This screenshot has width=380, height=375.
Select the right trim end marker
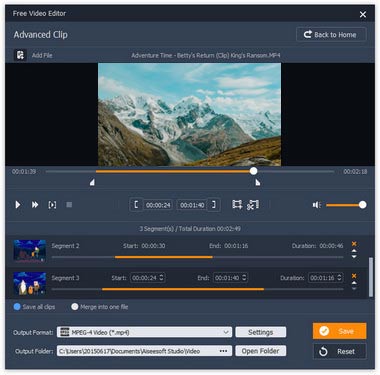257,182
